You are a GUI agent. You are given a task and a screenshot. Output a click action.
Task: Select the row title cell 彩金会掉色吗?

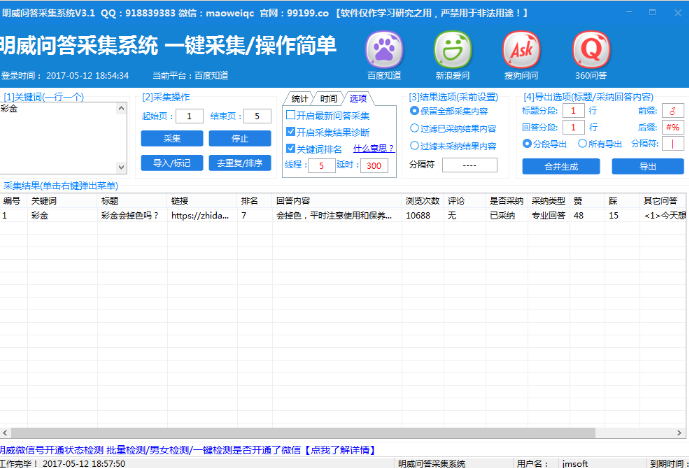tap(132, 215)
